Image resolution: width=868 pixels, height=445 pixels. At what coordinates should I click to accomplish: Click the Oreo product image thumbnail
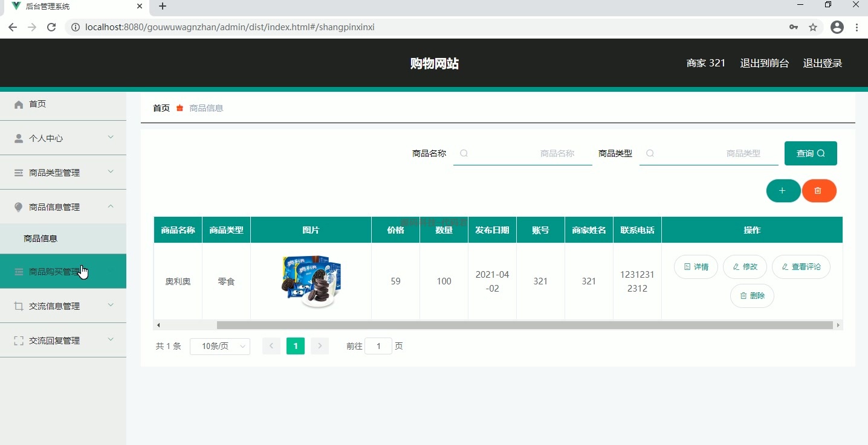pyautogui.click(x=310, y=281)
